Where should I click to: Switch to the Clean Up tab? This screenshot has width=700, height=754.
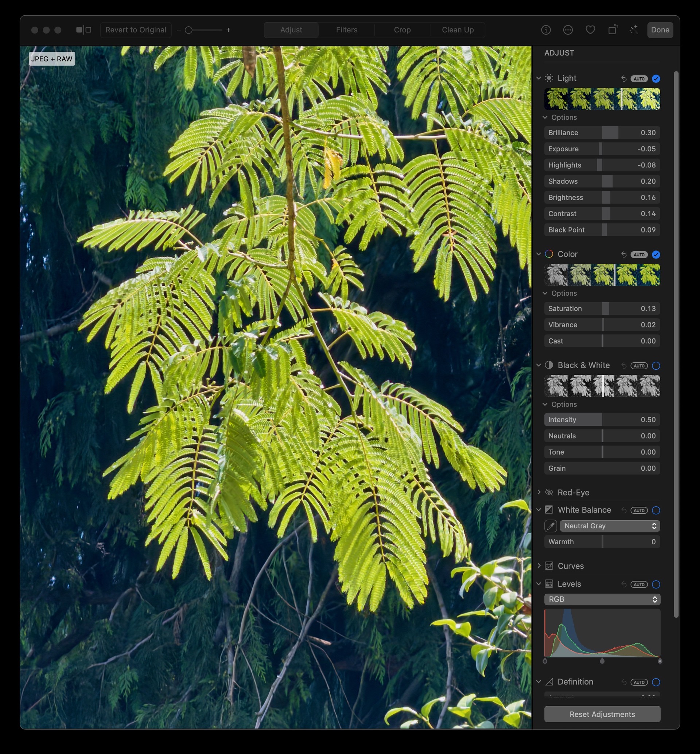(458, 30)
